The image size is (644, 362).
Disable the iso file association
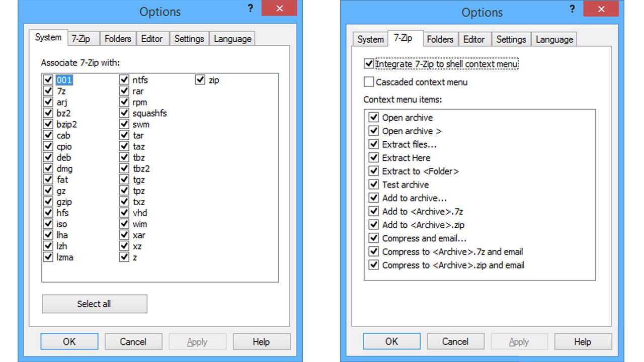tap(48, 224)
